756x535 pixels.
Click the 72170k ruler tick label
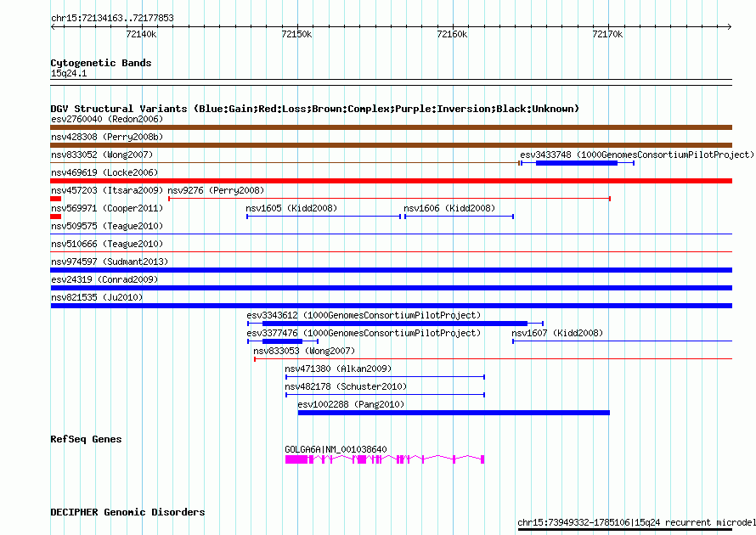[607, 34]
